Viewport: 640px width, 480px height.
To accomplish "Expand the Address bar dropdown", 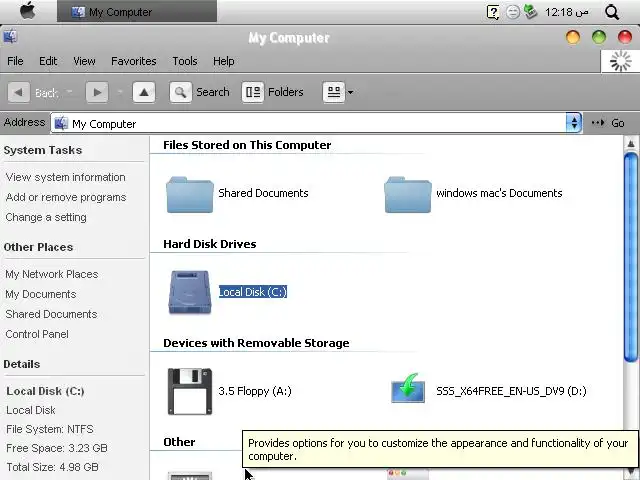I will point(574,123).
